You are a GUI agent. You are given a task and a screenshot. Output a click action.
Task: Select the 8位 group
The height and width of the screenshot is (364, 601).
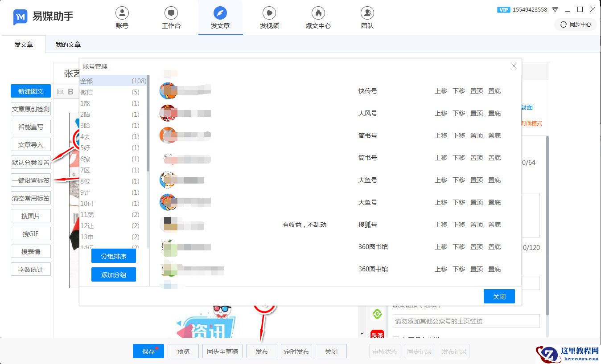click(113, 181)
